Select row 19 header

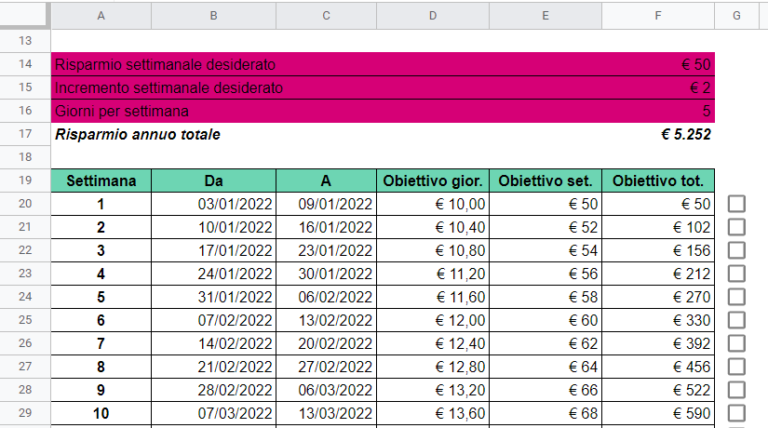[x=25, y=181]
